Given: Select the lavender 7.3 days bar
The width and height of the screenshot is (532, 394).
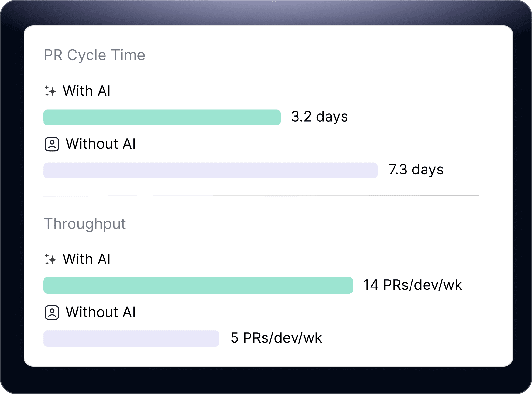Looking at the screenshot, I should tap(210, 170).
